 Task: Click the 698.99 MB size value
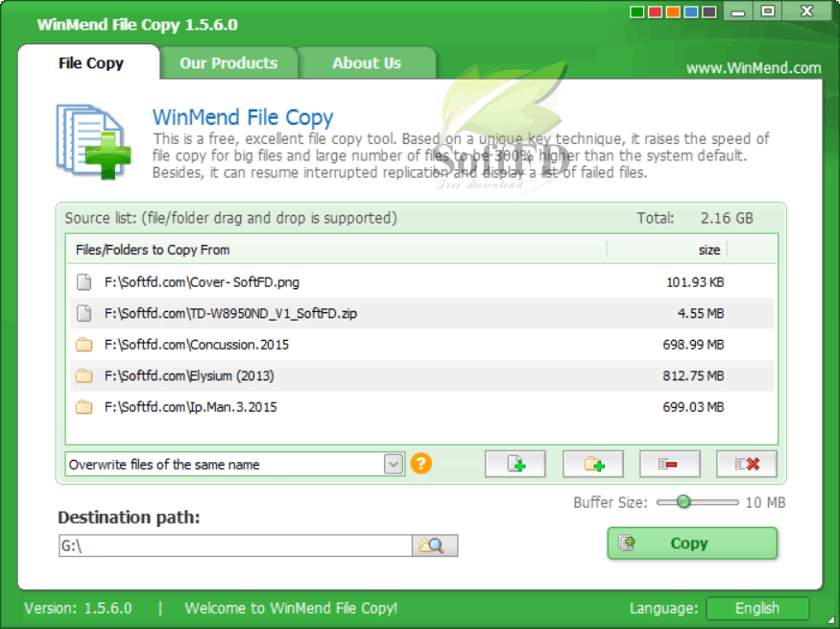point(694,345)
